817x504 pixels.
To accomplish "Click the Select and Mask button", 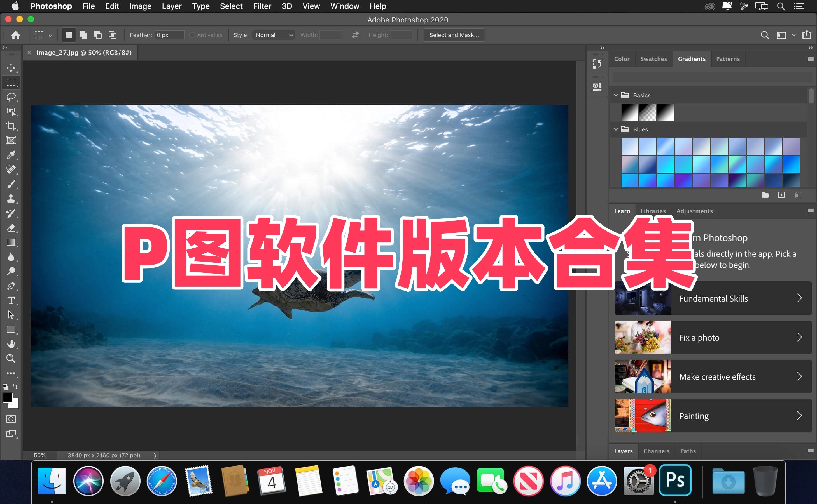I will tap(454, 35).
